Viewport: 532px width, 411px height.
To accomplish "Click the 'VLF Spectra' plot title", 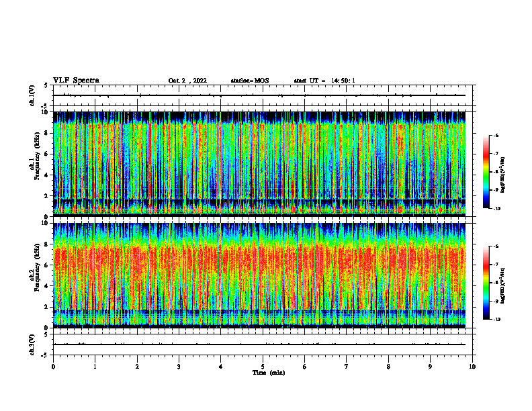I will [76, 81].
